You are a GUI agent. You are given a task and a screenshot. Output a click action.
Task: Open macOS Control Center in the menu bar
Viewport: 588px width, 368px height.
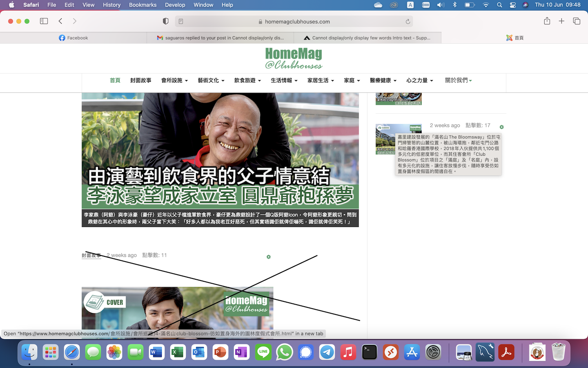(512, 5)
